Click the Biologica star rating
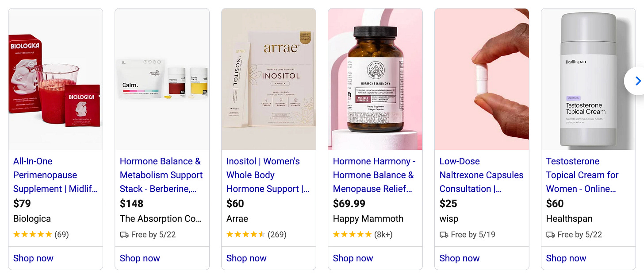The width and height of the screenshot is (644, 276). tap(33, 234)
